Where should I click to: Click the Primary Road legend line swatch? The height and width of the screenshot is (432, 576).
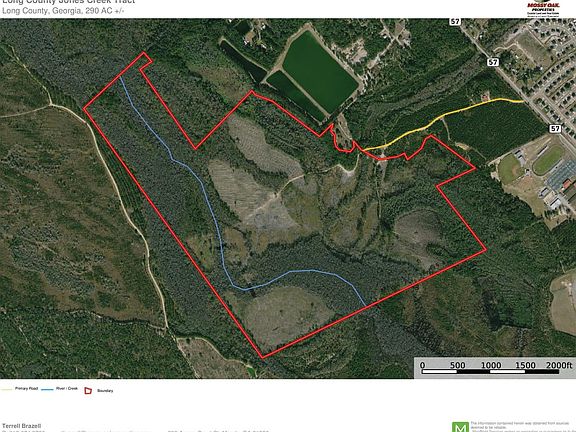pyautogui.click(x=7, y=389)
